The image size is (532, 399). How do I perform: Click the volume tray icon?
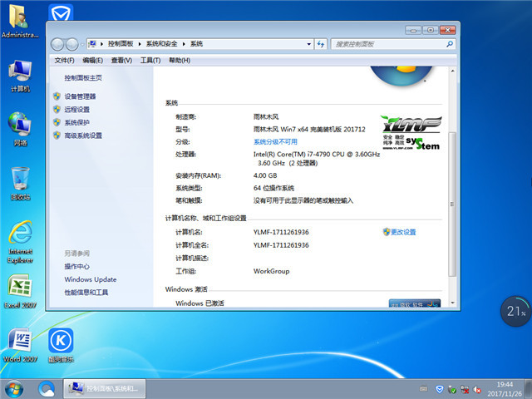pyautogui.click(x=477, y=389)
